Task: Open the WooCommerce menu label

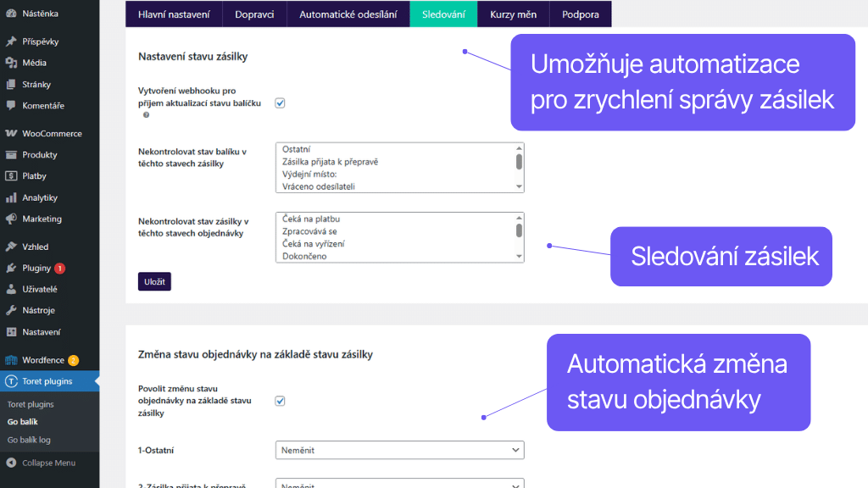Action: click(52, 133)
